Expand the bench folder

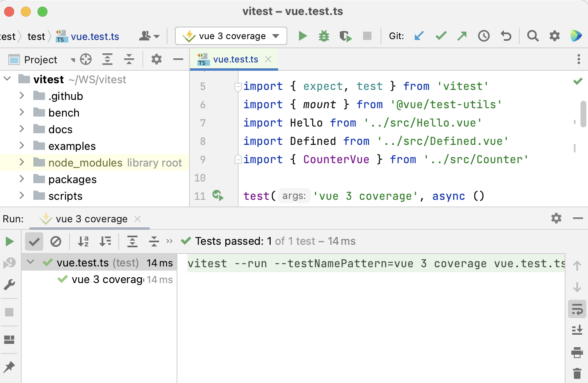pos(22,112)
